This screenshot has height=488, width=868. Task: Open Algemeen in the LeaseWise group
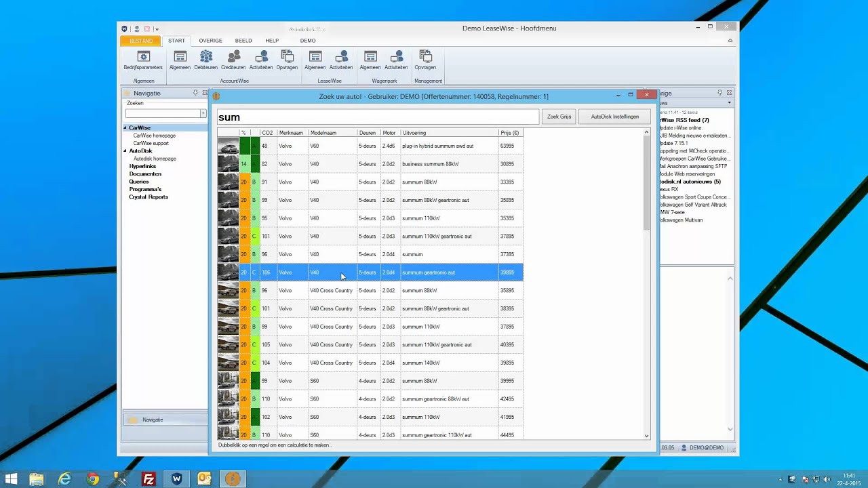[x=315, y=60]
